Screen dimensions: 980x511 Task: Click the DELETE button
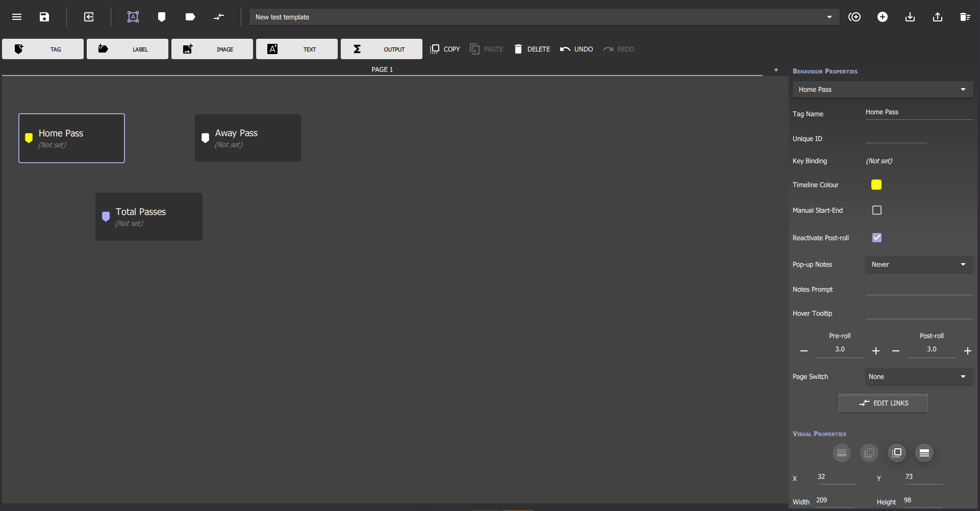(x=532, y=49)
